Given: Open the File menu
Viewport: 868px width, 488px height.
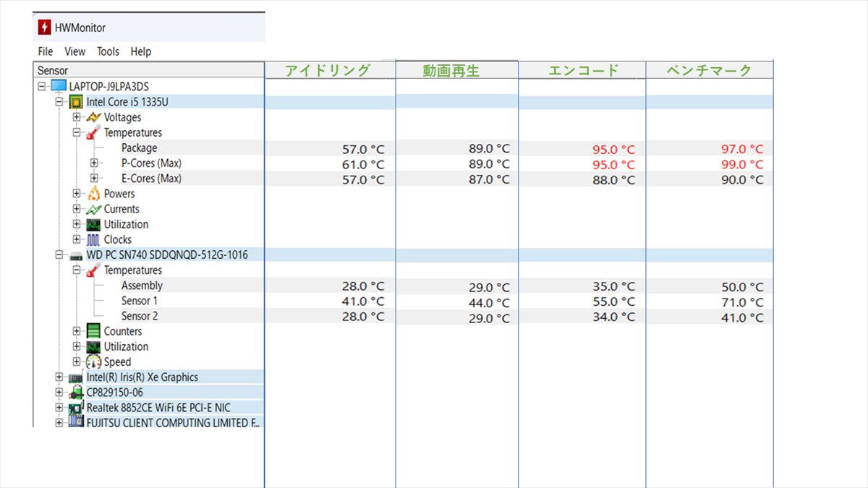Looking at the screenshot, I should point(46,51).
